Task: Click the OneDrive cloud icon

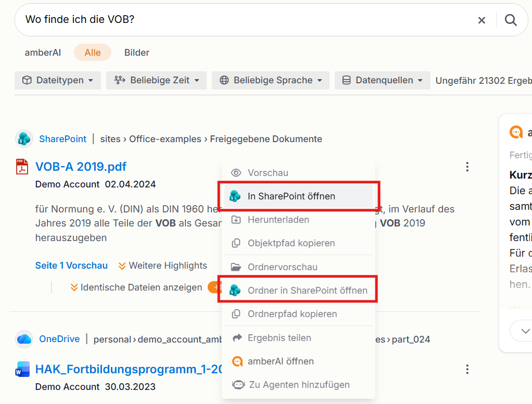Action: [x=24, y=339]
